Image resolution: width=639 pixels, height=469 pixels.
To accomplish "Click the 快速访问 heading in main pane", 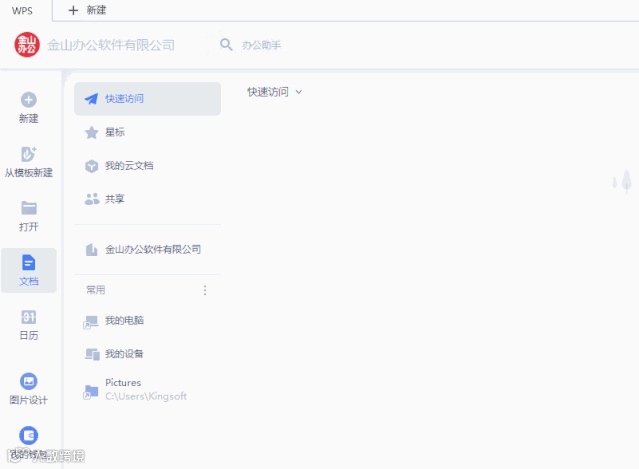I will (268, 92).
